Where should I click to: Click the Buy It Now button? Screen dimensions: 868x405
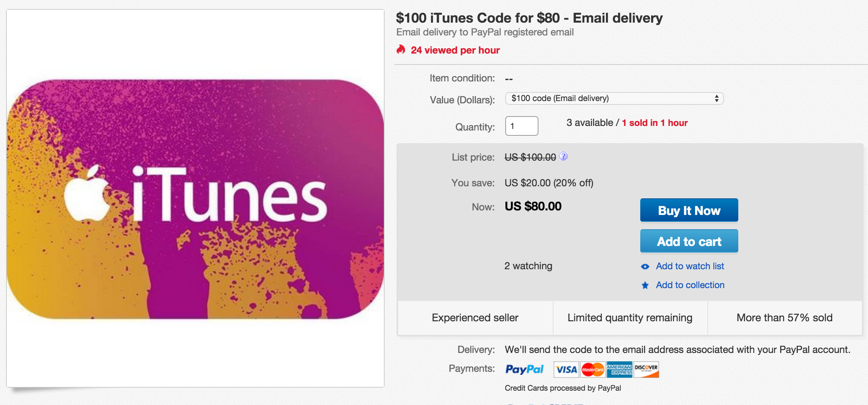pos(689,210)
